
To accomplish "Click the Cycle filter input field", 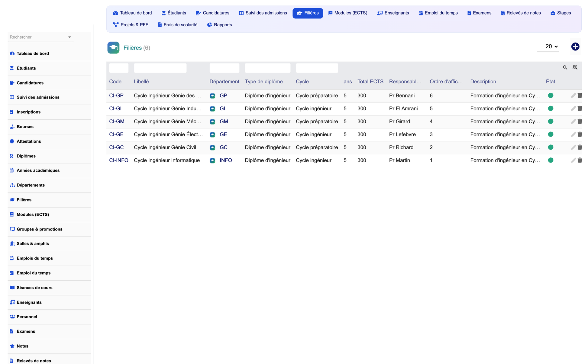I will pos(317,68).
